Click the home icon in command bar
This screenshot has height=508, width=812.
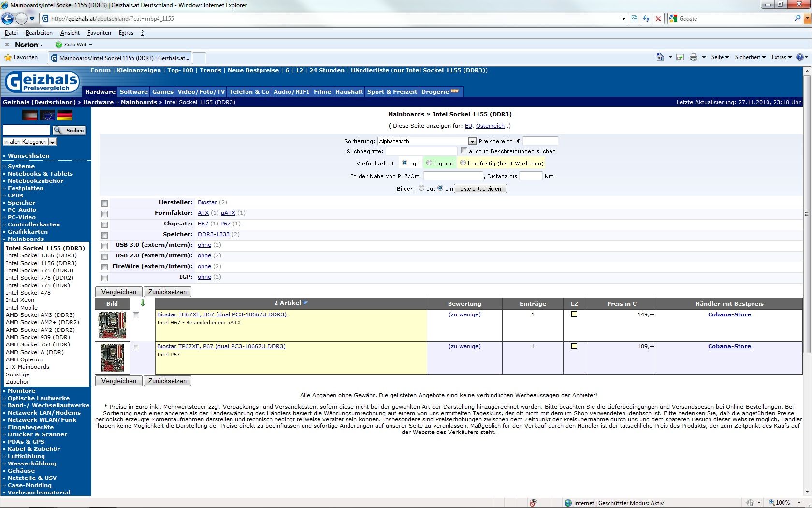click(x=660, y=57)
